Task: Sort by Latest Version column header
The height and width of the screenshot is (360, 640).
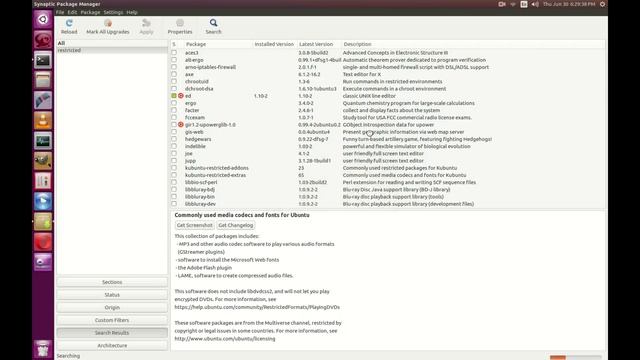Action: (x=319, y=44)
